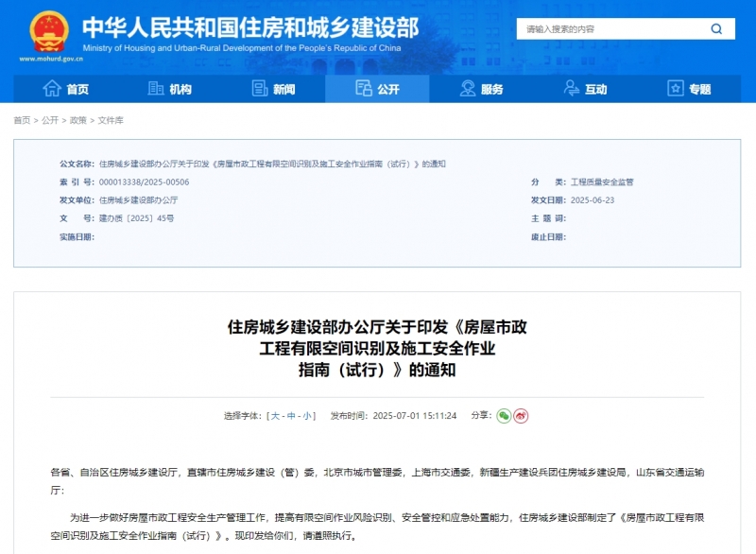Click the www.mohurd.gov.cn URL text
Viewport: 756px width, 554px height.
click(51, 59)
